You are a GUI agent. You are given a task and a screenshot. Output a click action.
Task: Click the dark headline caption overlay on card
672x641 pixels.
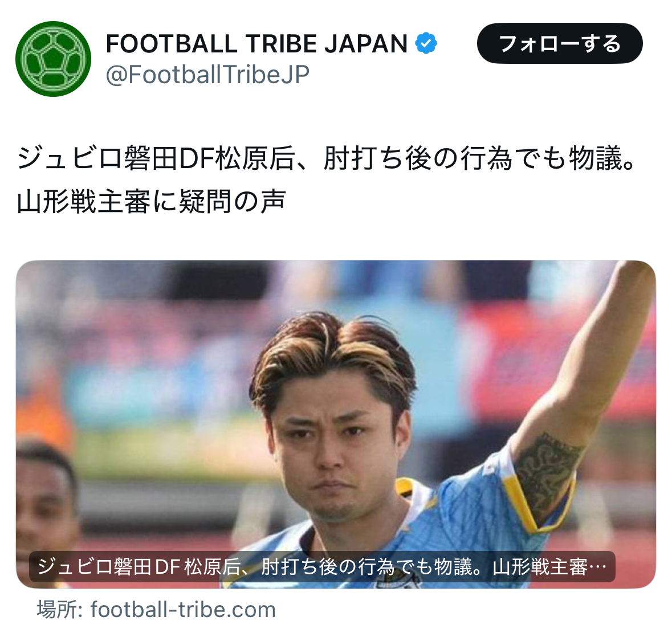(x=322, y=566)
